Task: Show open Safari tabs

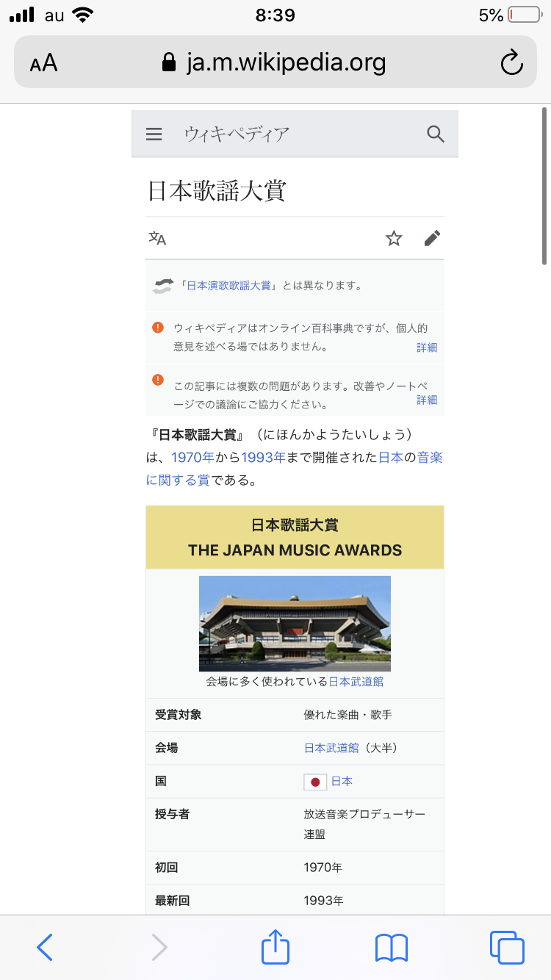Action: (507, 948)
